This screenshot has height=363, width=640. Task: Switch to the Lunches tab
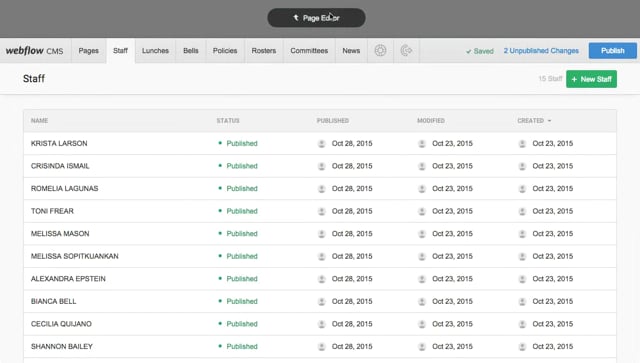[x=155, y=51]
